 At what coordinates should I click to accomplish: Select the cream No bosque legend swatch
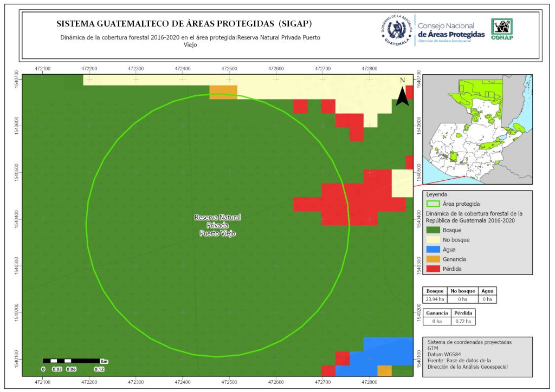(x=433, y=239)
